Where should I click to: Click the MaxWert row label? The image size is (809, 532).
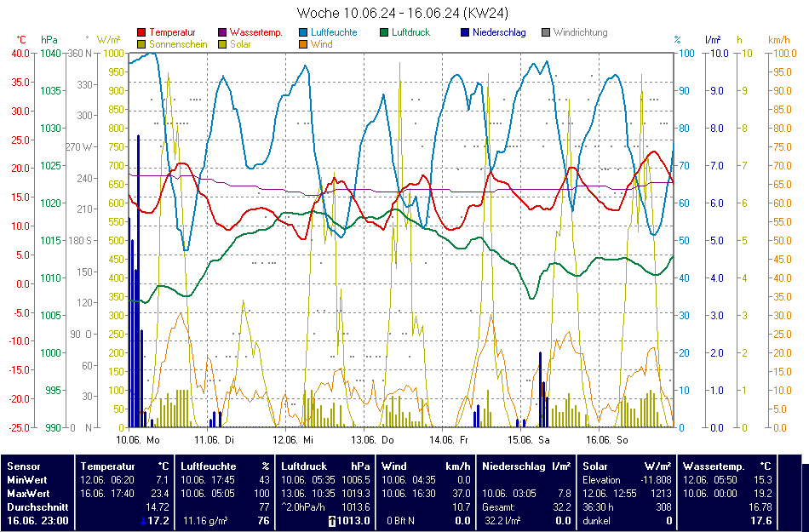coord(30,494)
